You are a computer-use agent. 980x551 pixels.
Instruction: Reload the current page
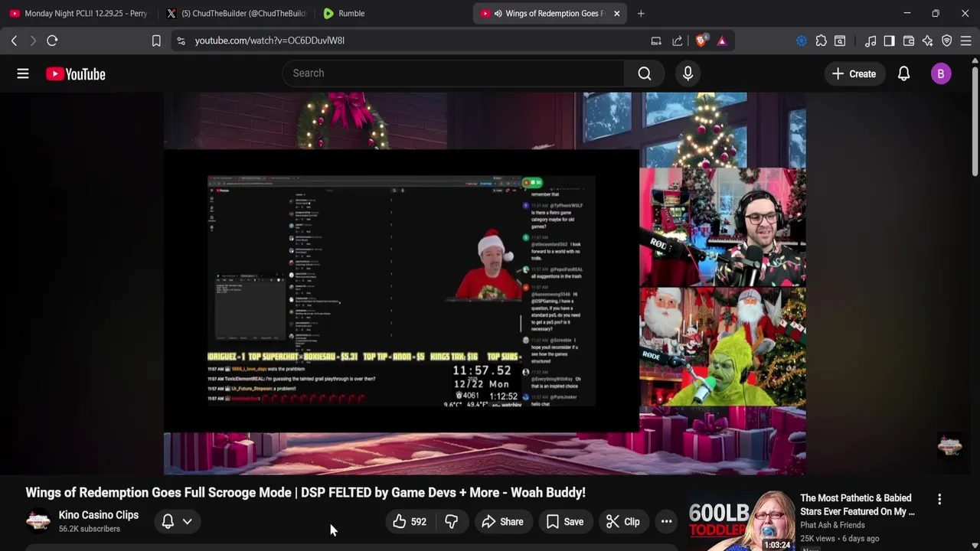point(52,41)
